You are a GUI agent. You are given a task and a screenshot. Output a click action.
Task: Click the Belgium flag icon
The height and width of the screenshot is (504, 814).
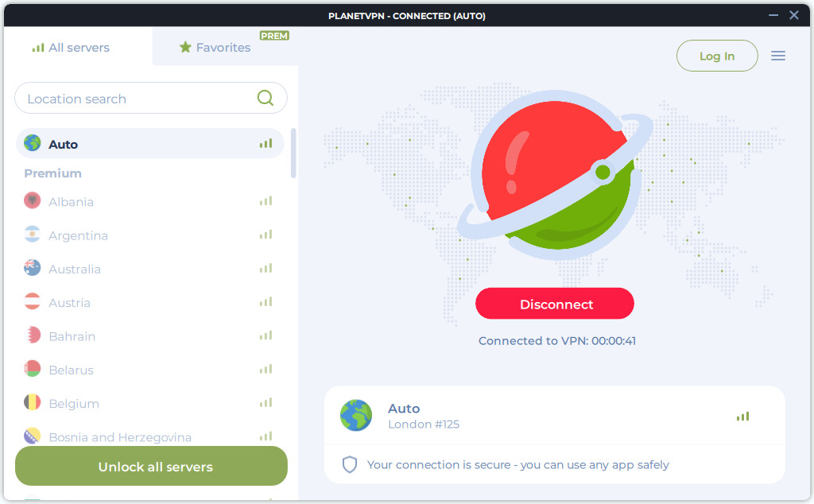click(33, 403)
